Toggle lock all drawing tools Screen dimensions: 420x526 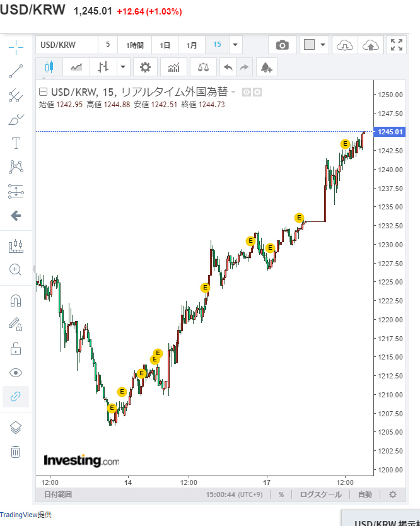(16, 349)
